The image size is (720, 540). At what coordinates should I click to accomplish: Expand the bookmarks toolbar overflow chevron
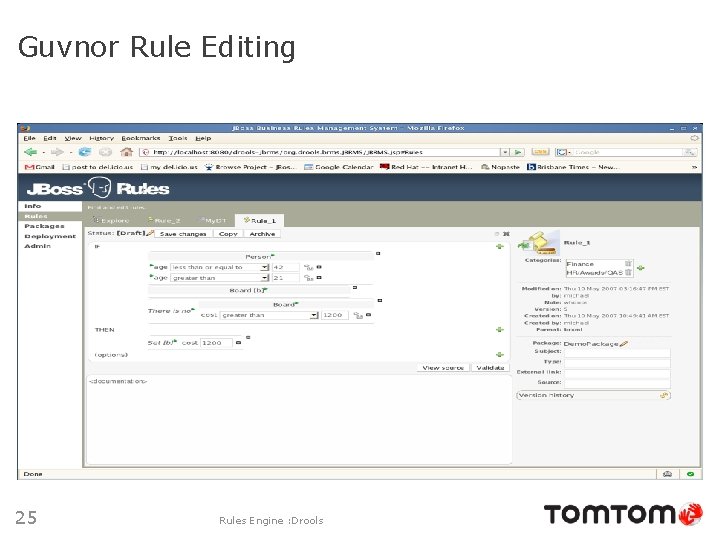click(x=694, y=167)
